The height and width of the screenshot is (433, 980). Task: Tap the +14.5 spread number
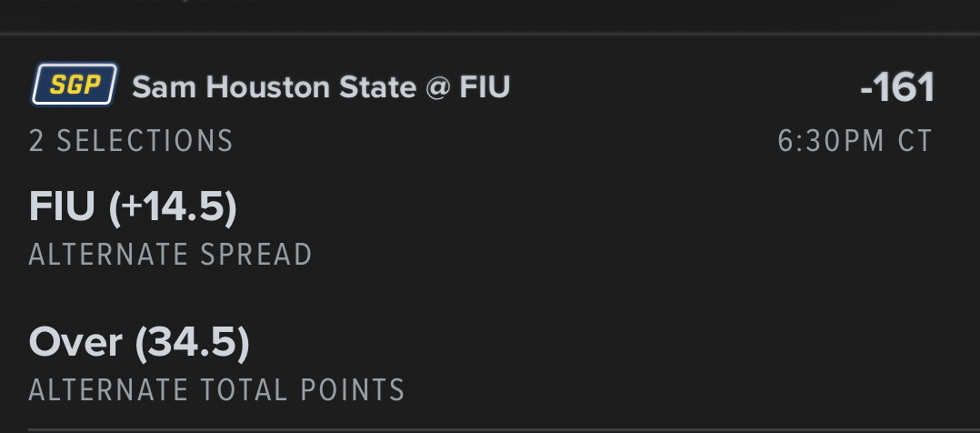pyautogui.click(x=173, y=207)
